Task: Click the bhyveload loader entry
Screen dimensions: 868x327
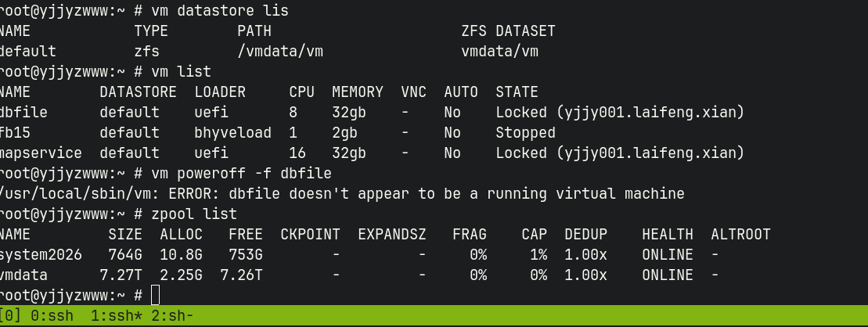Action: (x=232, y=132)
